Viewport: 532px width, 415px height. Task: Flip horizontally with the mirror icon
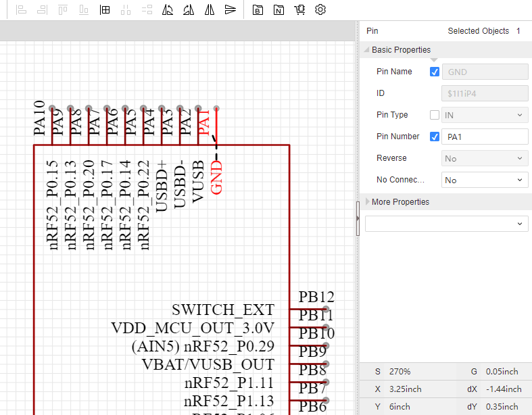tap(210, 10)
